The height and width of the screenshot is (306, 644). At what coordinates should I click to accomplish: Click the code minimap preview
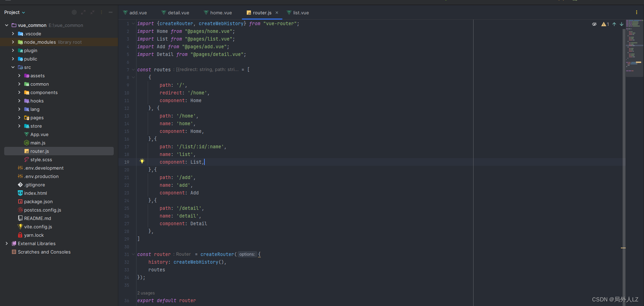(635, 48)
